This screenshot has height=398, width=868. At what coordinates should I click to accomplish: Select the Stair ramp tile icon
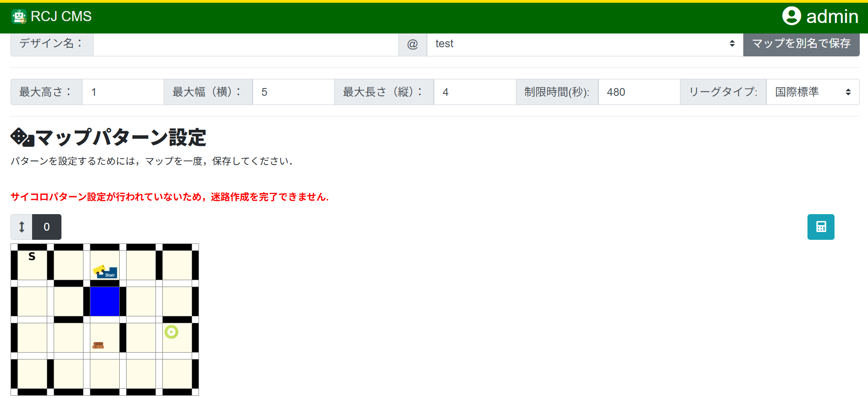coord(105,271)
